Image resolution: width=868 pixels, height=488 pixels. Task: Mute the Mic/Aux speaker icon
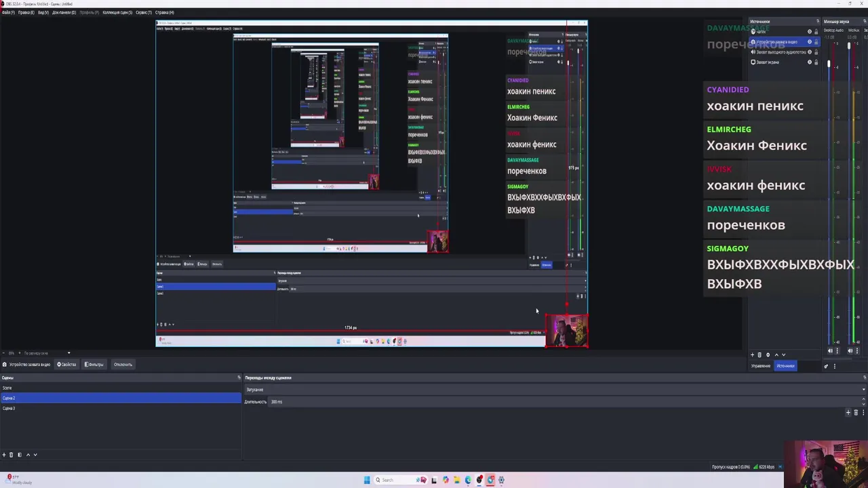[x=850, y=351]
